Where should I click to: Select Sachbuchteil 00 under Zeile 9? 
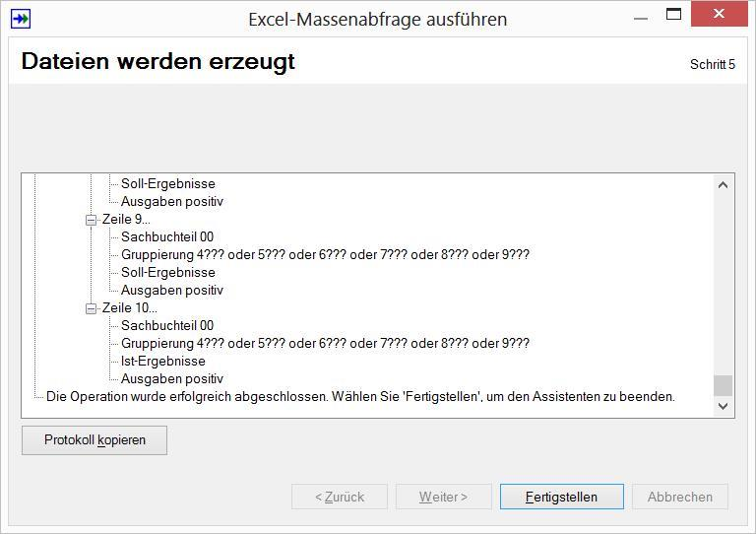click(x=167, y=236)
